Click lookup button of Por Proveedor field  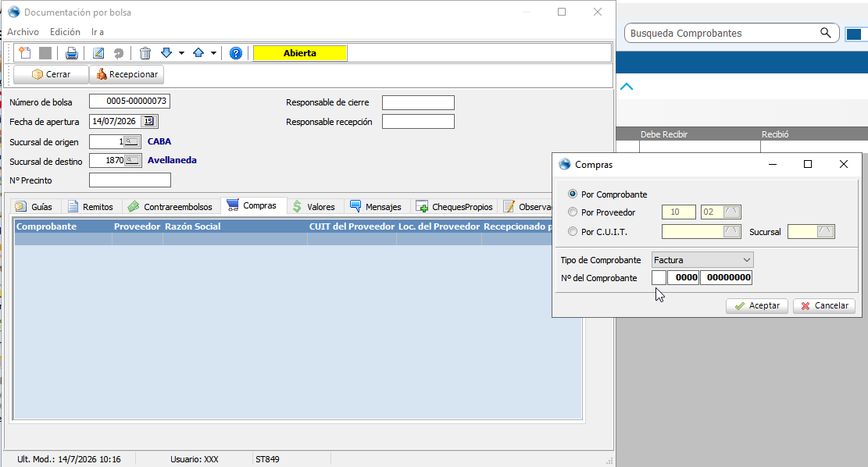point(732,212)
